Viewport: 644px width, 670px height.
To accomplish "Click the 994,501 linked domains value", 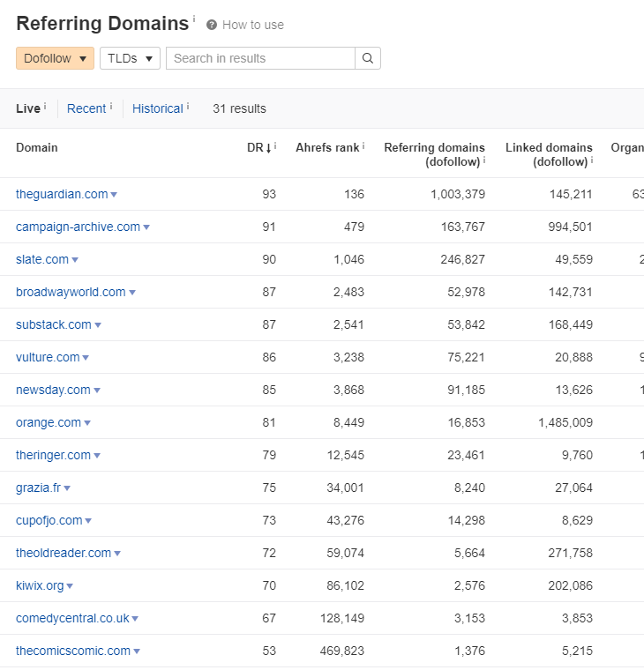I will coord(571,227).
